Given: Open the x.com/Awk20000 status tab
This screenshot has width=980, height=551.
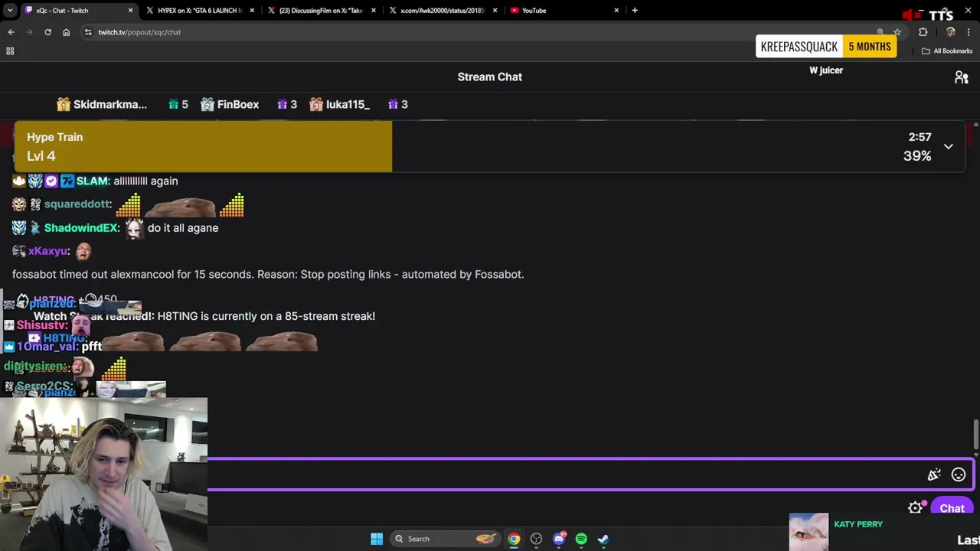Looking at the screenshot, I should (x=443, y=11).
